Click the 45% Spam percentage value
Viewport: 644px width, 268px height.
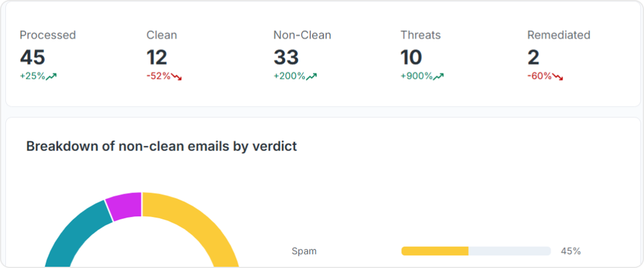[x=571, y=251]
